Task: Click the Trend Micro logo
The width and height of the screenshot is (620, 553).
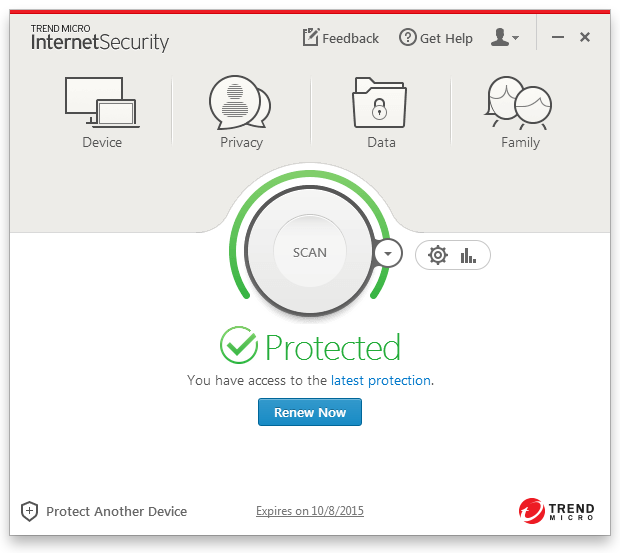Action: pos(556,511)
